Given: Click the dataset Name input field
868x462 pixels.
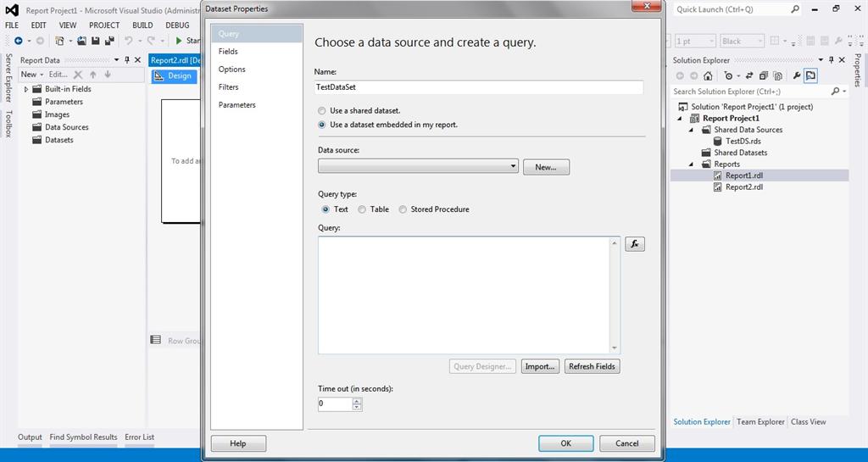Looking at the screenshot, I should 478,86.
